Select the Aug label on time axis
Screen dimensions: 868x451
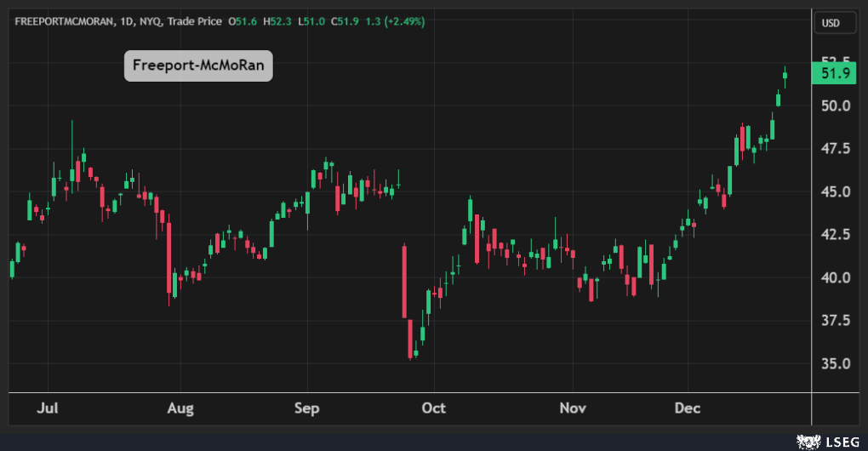pyautogui.click(x=180, y=408)
